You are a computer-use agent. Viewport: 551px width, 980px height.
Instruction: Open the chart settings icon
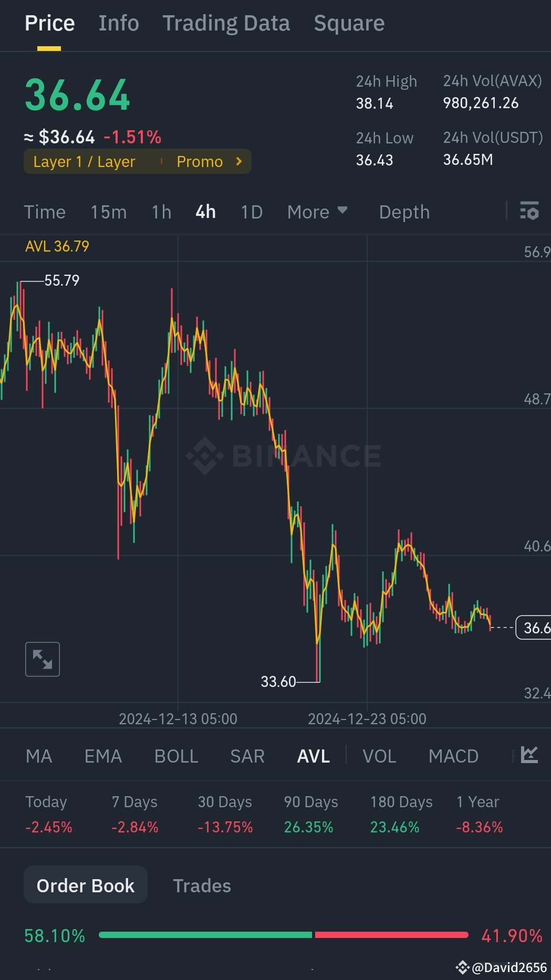pyautogui.click(x=529, y=212)
